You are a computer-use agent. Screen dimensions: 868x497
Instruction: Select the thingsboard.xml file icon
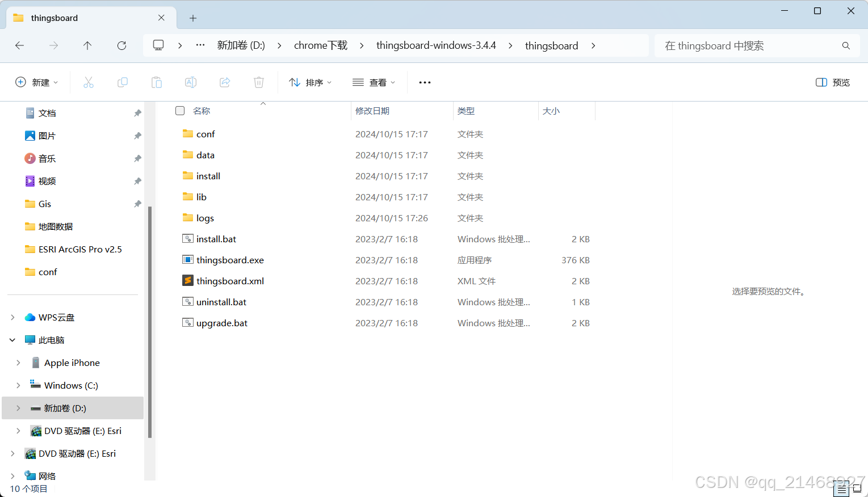pos(188,280)
